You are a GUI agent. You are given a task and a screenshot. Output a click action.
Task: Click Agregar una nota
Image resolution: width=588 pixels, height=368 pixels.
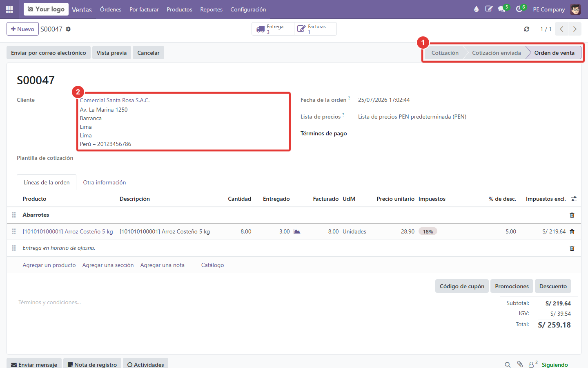click(162, 265)
